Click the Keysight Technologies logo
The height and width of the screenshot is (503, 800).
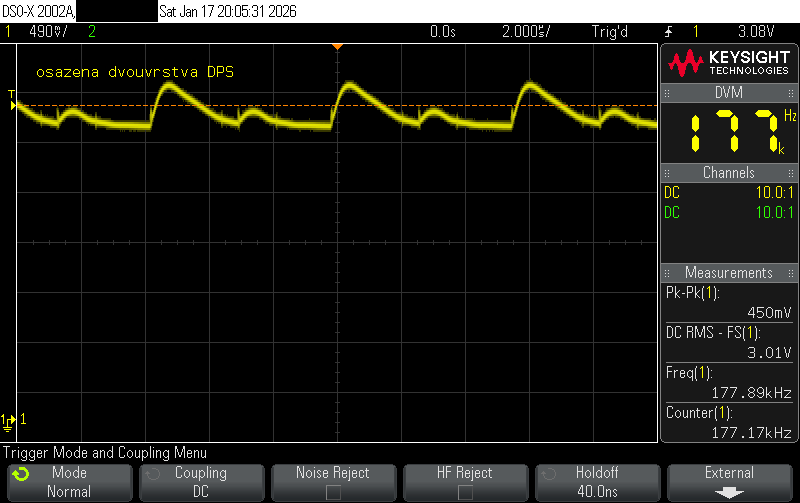(729, 64)
